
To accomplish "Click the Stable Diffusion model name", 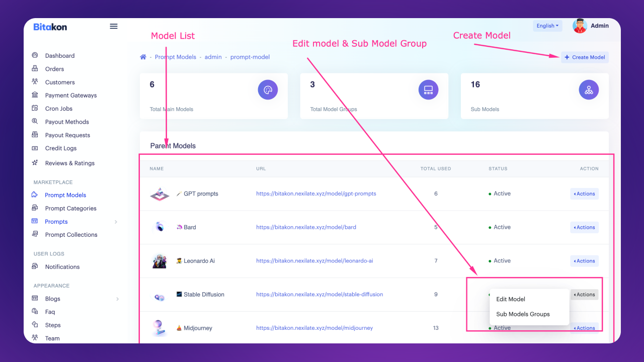I will tap(204, 295).
